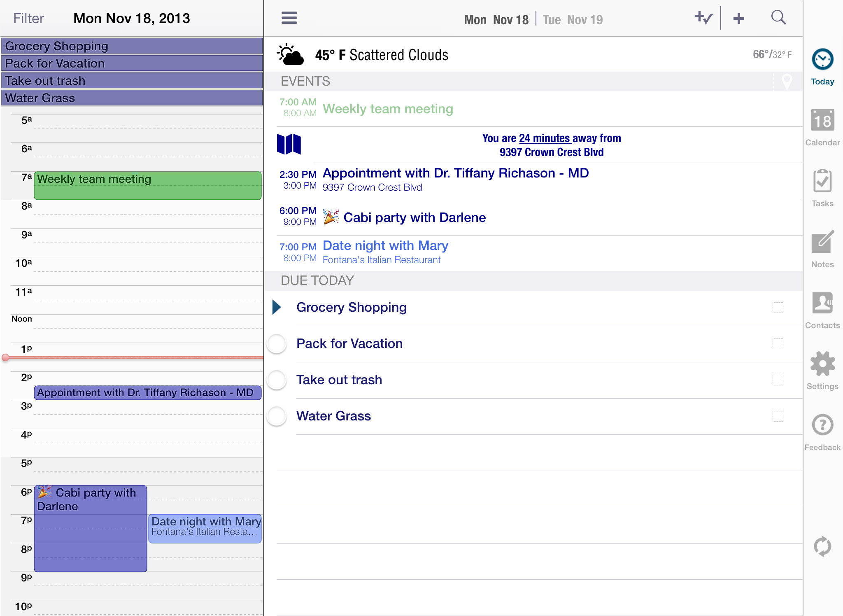Switch to the Tue Nov 19 day
Image resolution: width=843 pixels, height=616 pixels.
click(x=573, y=20)
